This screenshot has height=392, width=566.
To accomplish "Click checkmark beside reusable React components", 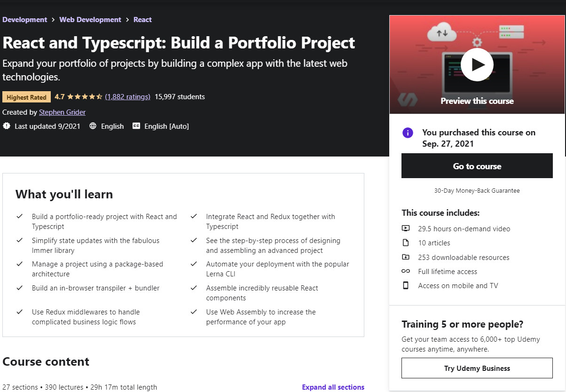I will click(194, 288).
